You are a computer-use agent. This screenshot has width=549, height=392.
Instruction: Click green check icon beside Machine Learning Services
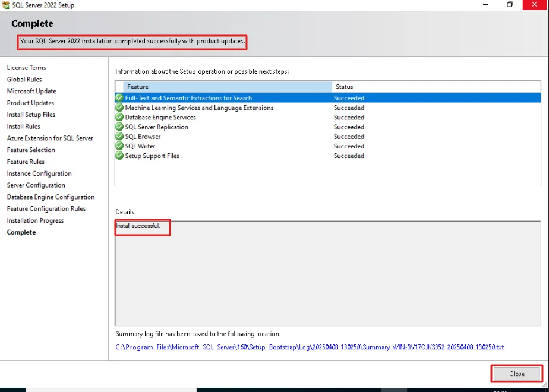(119, 108)
